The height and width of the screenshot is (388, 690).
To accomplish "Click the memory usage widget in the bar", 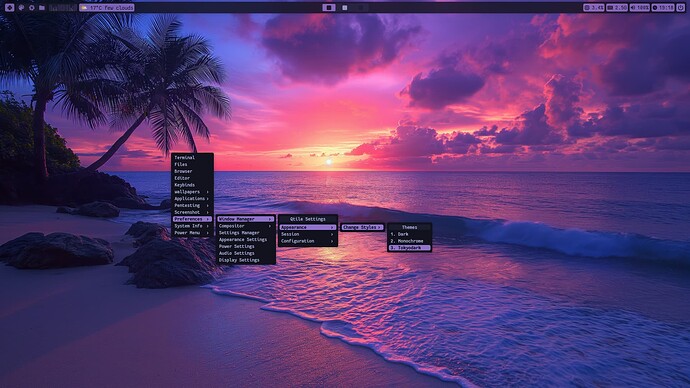I will tap(617, 7).
